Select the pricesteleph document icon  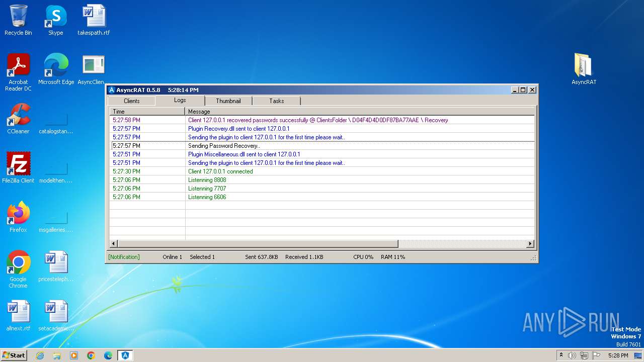(x=56, y=266)
